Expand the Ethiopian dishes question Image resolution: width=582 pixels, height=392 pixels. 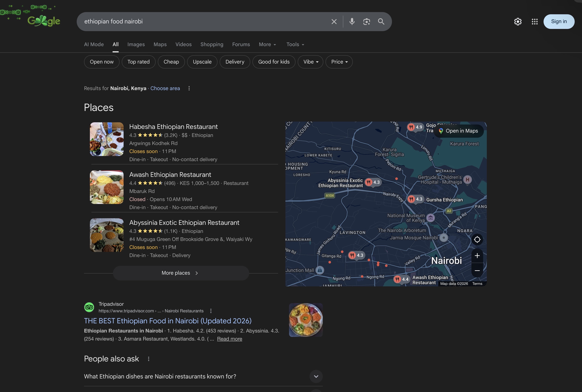click(316, 376)
